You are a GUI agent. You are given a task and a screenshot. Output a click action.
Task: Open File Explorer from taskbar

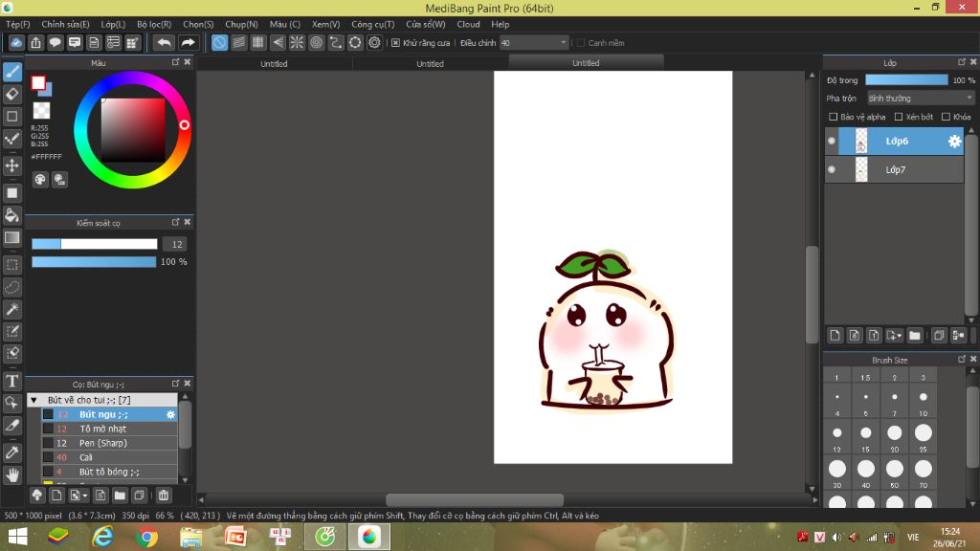click(190, 537)
